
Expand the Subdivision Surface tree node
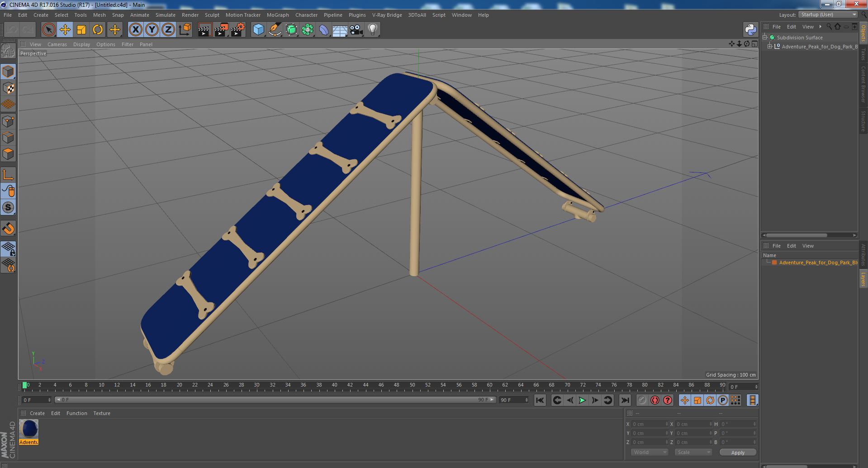(x=764, y=38)
